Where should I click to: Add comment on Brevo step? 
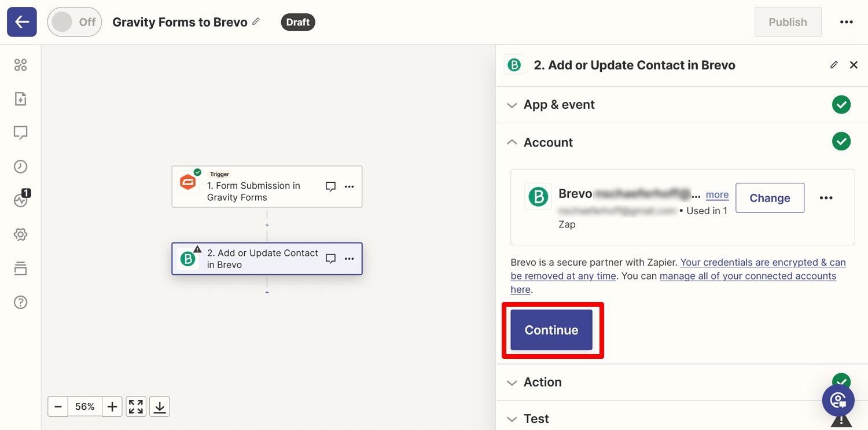click(x=330, y=259)
